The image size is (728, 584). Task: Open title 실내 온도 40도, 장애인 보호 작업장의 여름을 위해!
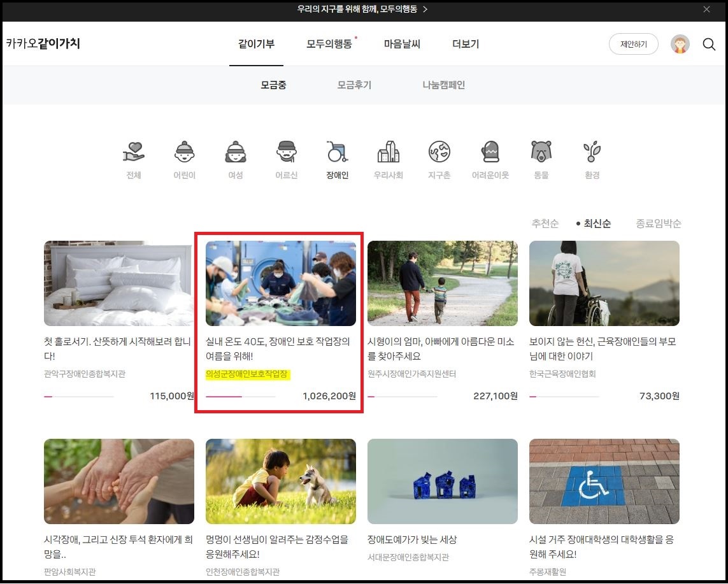pyautogui.click(x=278, y=348)
